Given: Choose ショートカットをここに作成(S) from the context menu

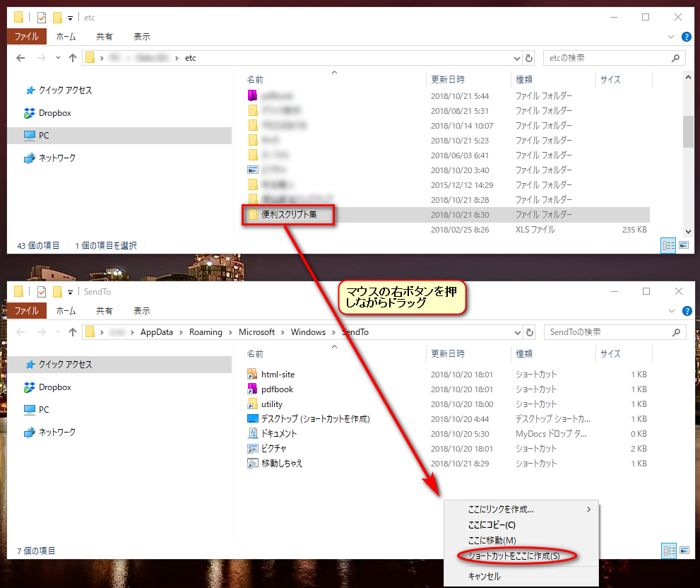Looking at the screenshot, I should [514, 556].
